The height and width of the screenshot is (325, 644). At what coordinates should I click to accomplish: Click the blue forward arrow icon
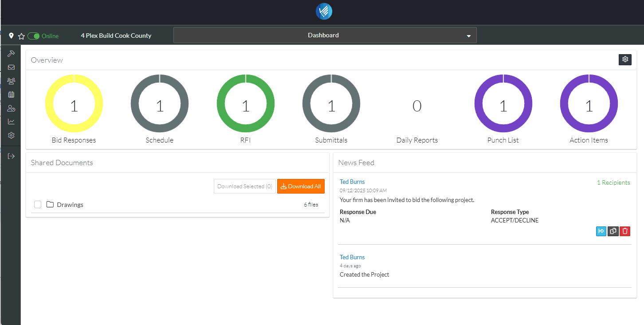point(601,231)
